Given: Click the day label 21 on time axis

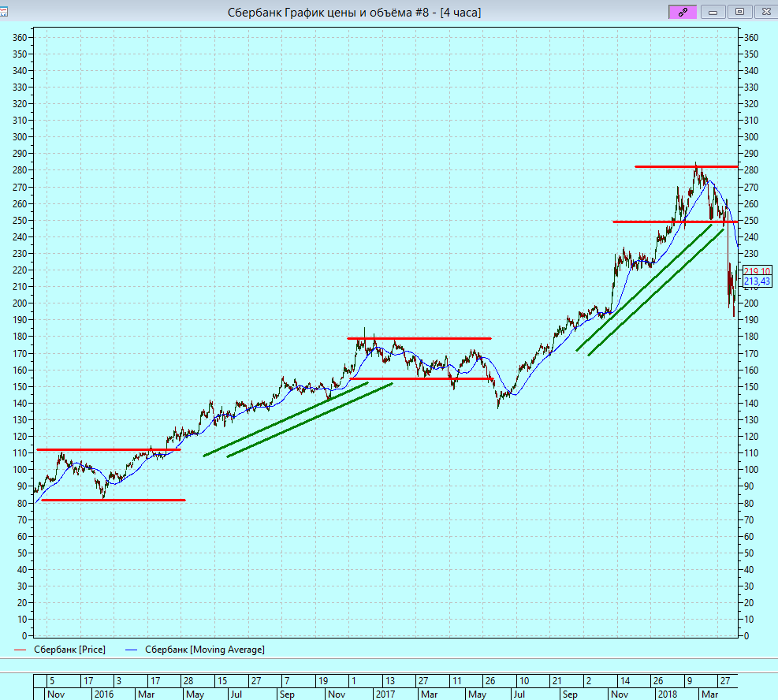Looking at the screenshot, I should [x=557, y=680].
